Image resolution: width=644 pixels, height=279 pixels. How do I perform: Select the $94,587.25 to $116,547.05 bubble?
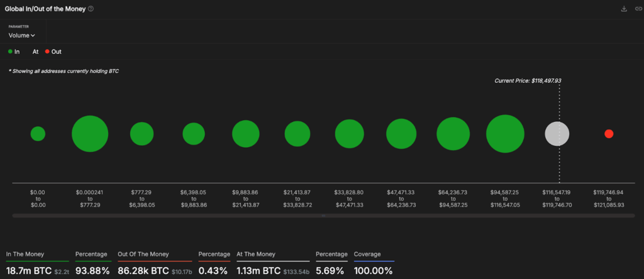pyautogui.click(x=505, y=134)
